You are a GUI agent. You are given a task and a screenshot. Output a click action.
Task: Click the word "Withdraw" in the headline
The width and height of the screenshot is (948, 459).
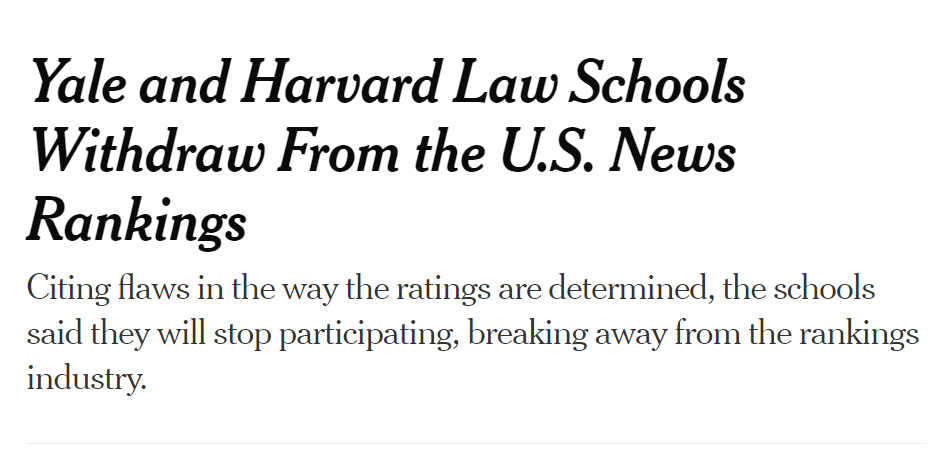pyautogui.click(x=147, y=151)
